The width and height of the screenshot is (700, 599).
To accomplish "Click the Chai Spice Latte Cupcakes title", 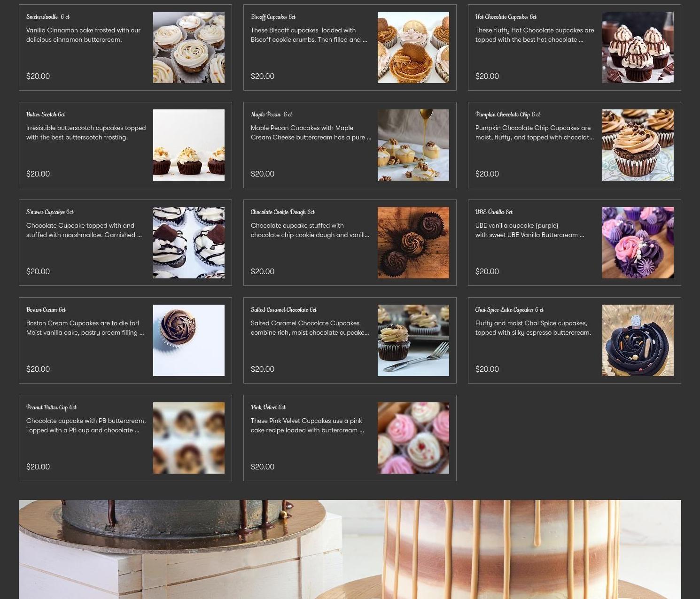I will [x=510, y=310].
